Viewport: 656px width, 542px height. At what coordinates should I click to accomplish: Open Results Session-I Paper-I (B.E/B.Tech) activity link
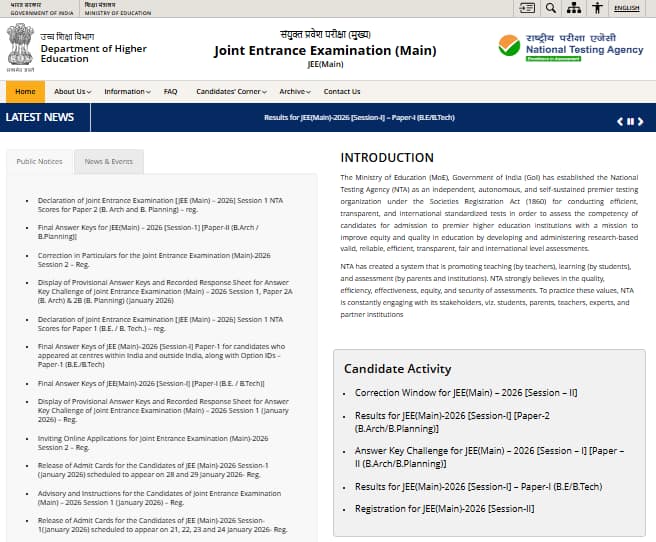[478, 487]
